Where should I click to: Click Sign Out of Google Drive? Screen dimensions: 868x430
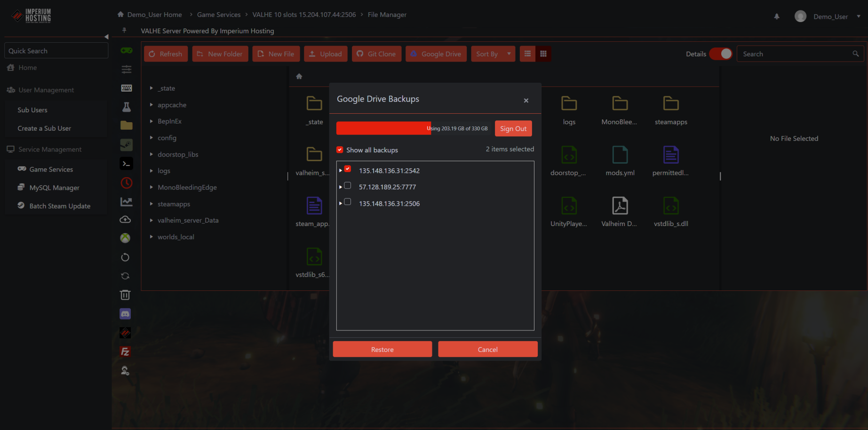513,128
